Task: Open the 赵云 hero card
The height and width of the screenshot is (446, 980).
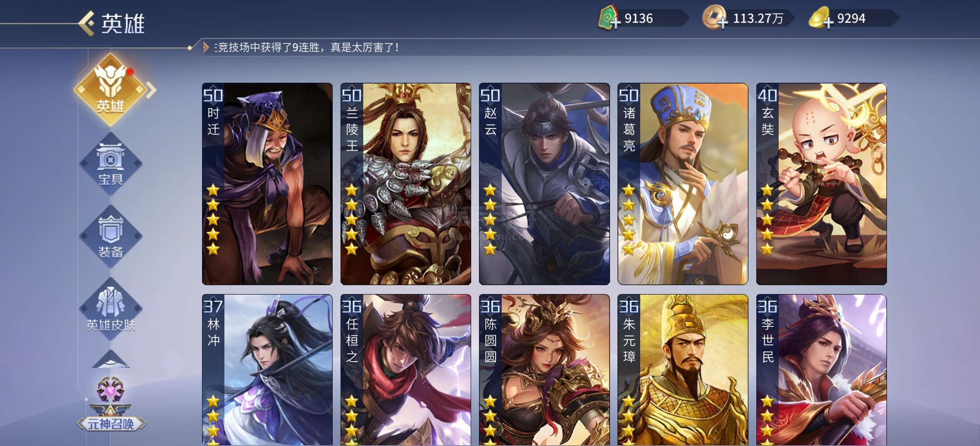Action: tap(544, 184)
